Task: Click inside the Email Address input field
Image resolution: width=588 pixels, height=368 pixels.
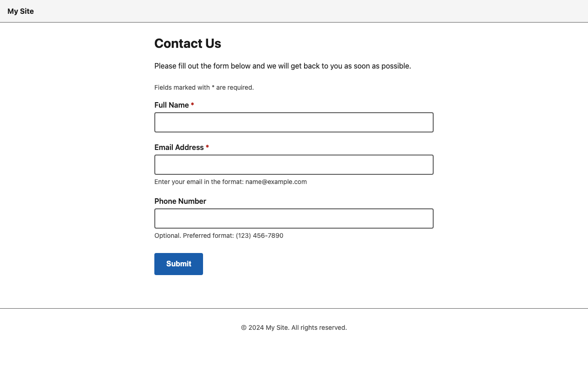Action: coord(294,164)
